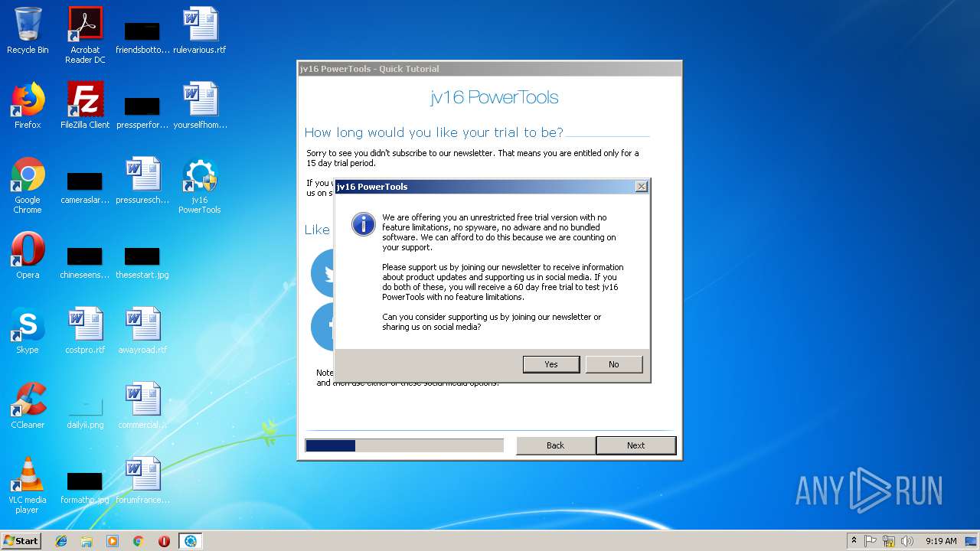This screenshot has height=551, width=980.
Task: Open the rulevarious.rtf document
Action: coord(200,31)
